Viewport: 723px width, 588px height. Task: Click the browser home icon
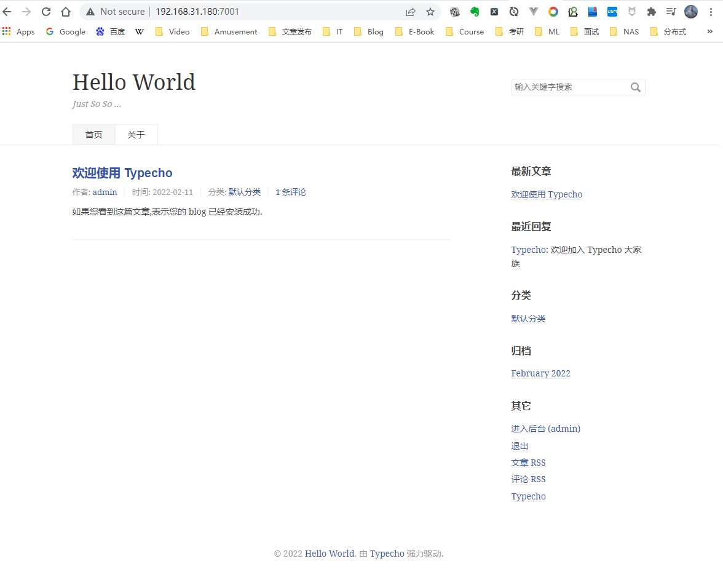66,12
